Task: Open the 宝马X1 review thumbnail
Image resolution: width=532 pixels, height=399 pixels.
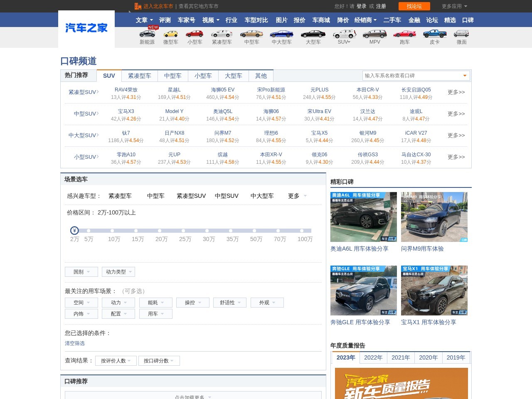Action: point(434,291)
